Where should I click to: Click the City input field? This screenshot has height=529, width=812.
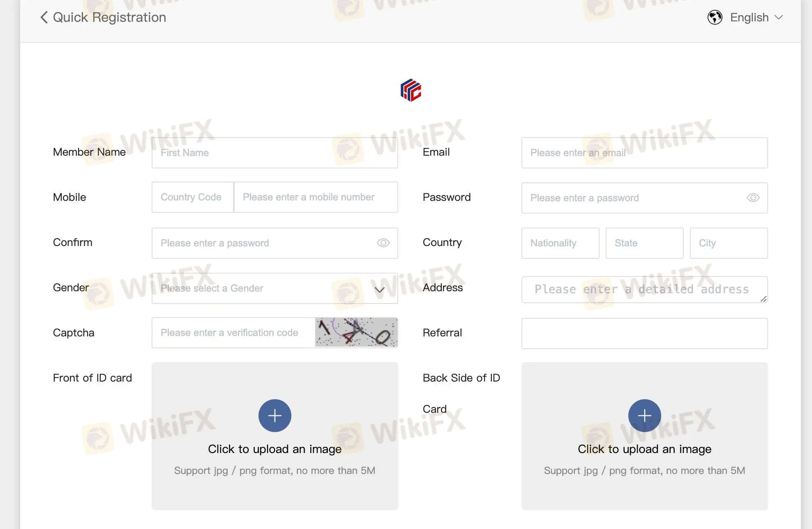click(x=729, y=243)
